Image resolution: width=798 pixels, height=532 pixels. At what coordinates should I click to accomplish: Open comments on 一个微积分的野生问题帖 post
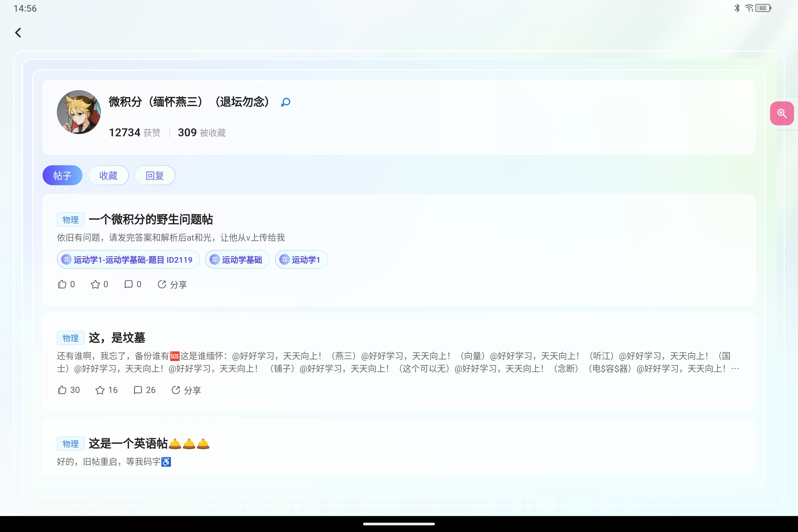click(x=129, y=284)
